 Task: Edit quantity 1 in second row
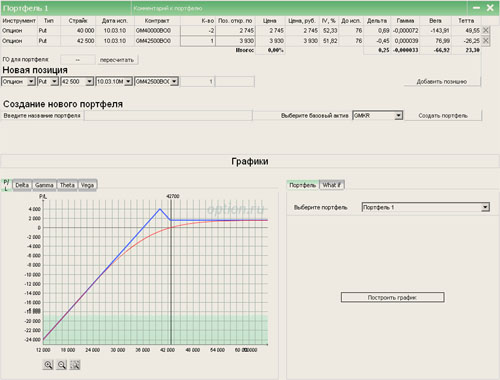[x=198, y=41]
